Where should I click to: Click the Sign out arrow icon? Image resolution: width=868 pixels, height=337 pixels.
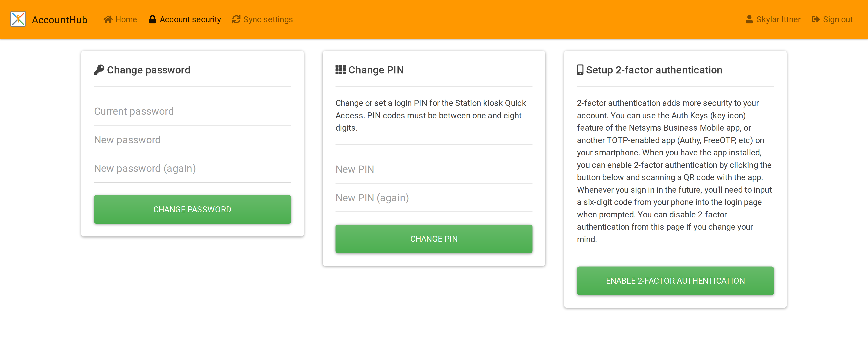click(x=815, y=19)
